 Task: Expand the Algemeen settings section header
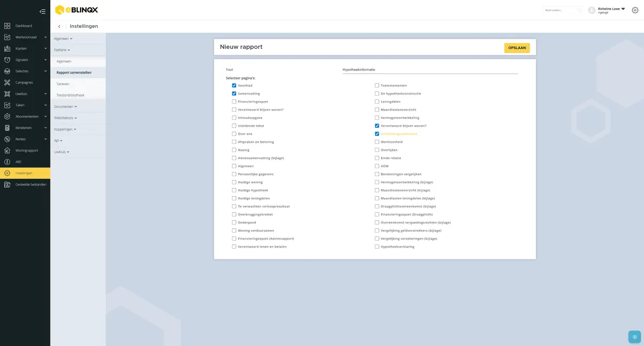(x=63, y=39)
